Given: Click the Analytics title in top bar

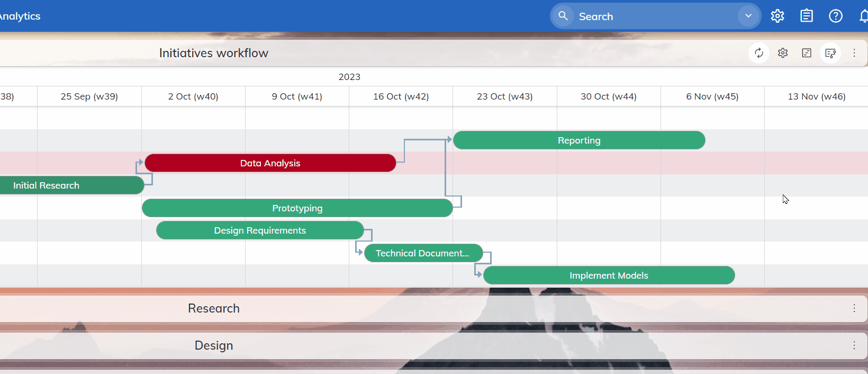Looking at the screenshot, I should (20, 16).
